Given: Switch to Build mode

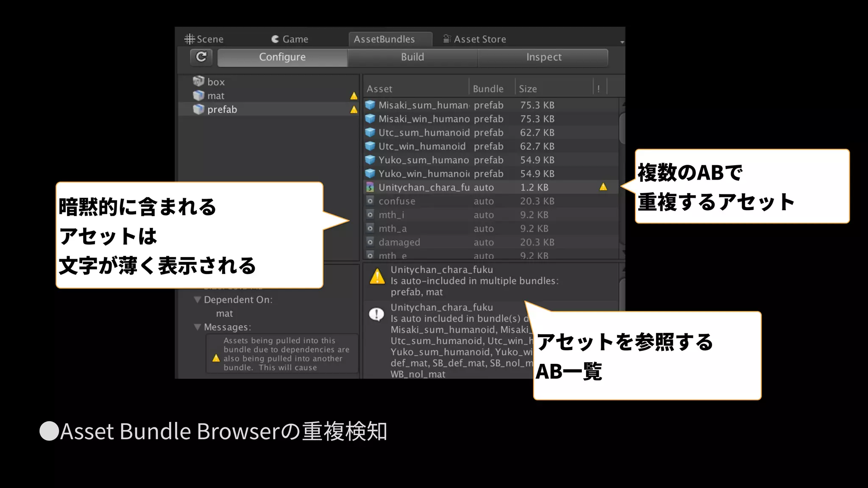Looking at the screenshot, I should pyautogui.click(x=412, y=57).
